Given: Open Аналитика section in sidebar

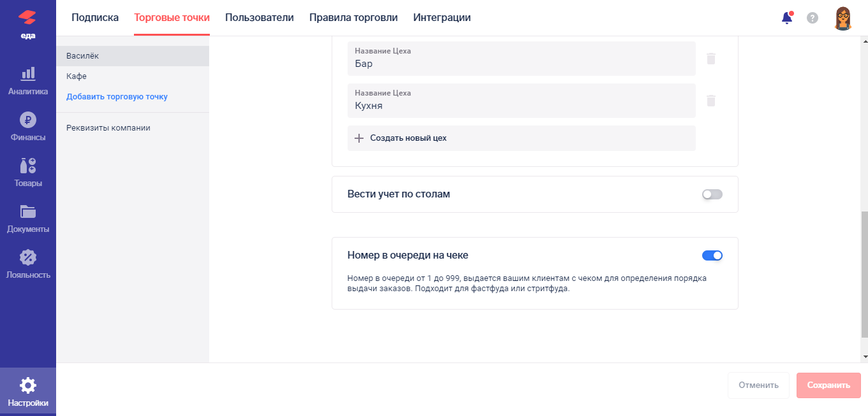Looking at the screenshot, I should [x=28, y=81].
